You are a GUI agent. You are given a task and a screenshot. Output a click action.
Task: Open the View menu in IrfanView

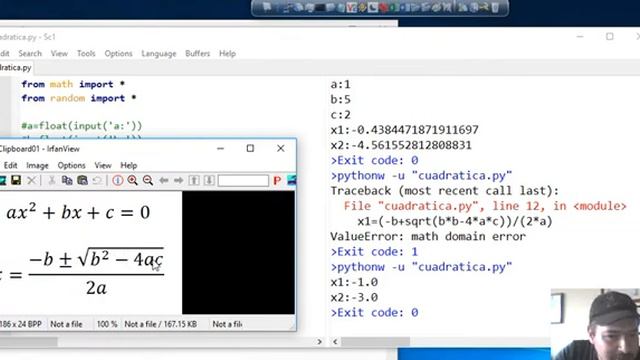[x=103, y=165]
